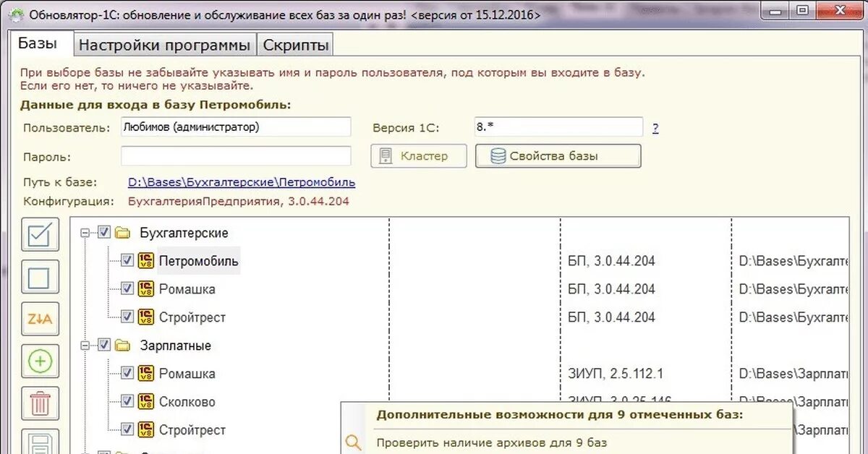The width and height of the screenshot is (868, 454).
Task: Switch to Настройки программы tab
Action: tap(165, 45)
